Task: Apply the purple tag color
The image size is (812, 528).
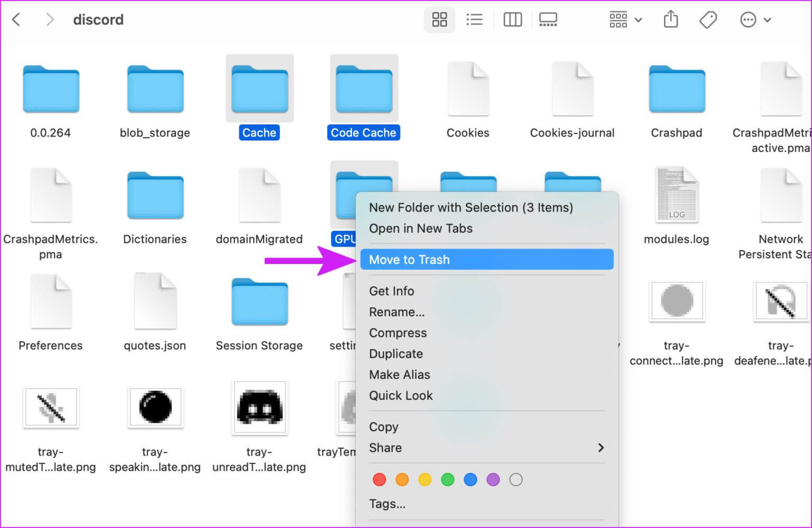Action: [x=493, y=480]
